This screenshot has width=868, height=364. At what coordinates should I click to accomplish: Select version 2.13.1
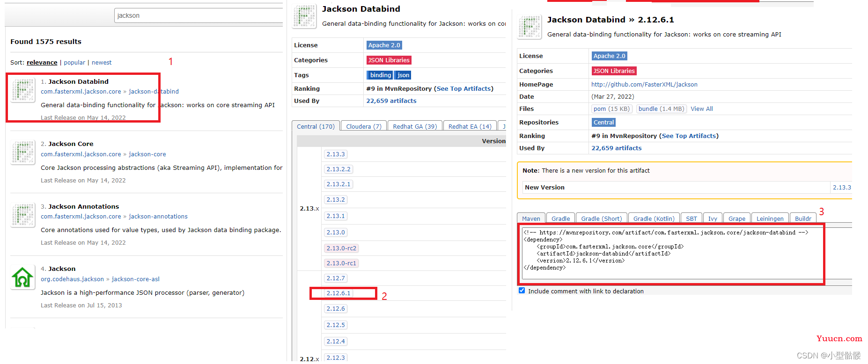pos(336,216)
